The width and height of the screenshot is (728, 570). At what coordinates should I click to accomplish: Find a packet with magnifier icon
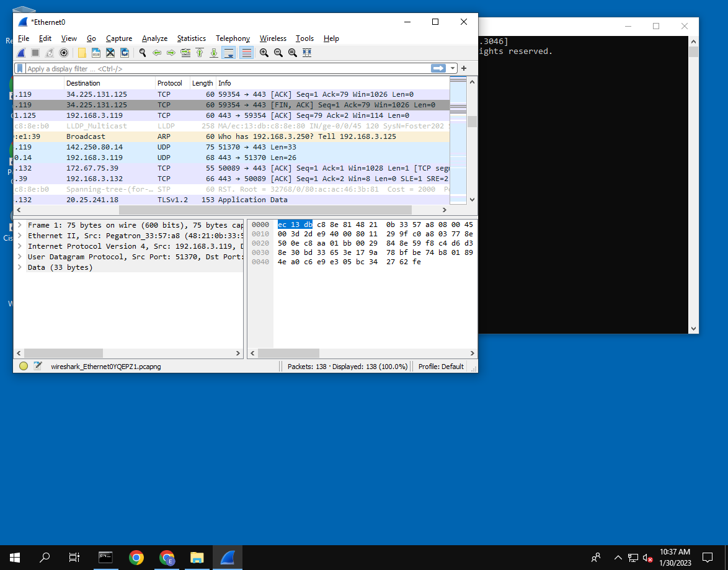point(143,53)
